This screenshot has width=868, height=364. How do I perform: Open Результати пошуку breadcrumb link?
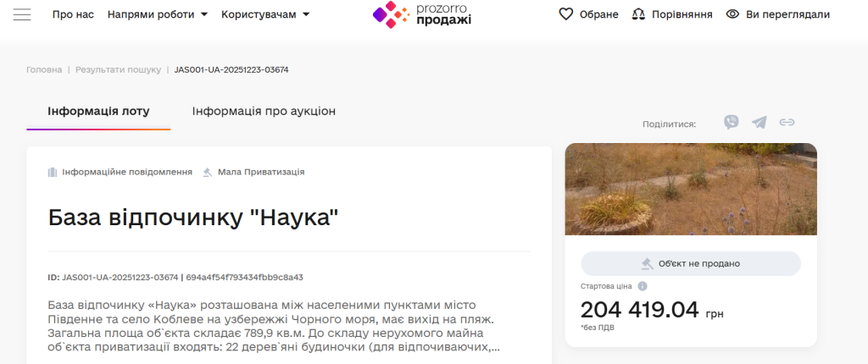[x=118, y=69]
